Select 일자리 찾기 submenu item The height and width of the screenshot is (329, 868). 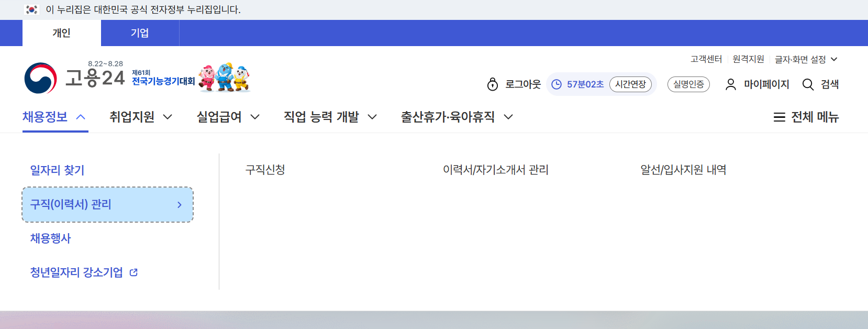click(57, 170)
